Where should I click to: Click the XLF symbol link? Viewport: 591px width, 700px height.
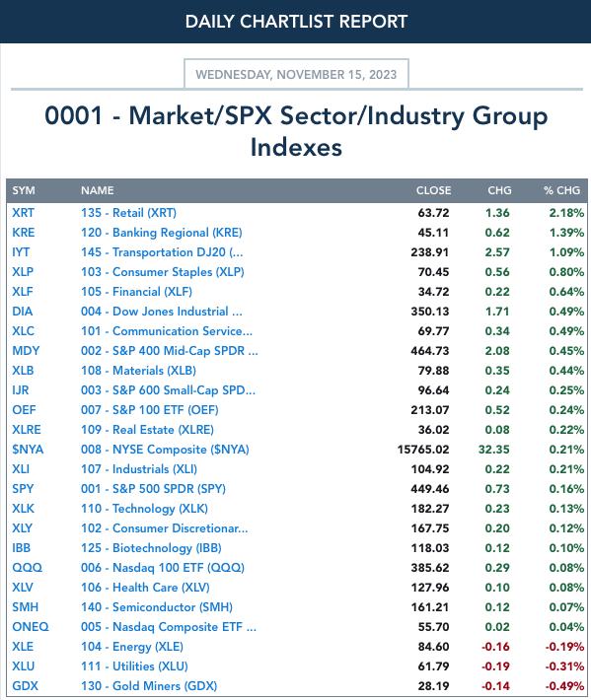pos(23,291)
